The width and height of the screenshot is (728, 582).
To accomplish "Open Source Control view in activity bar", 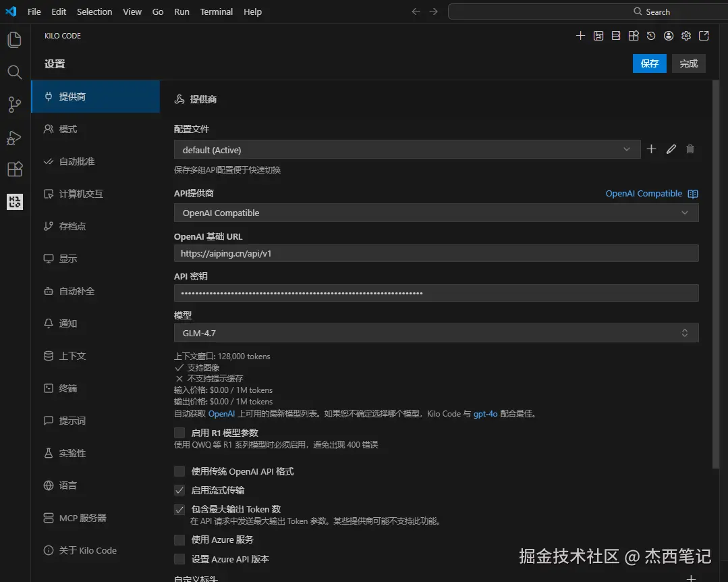I will (14, 105).
